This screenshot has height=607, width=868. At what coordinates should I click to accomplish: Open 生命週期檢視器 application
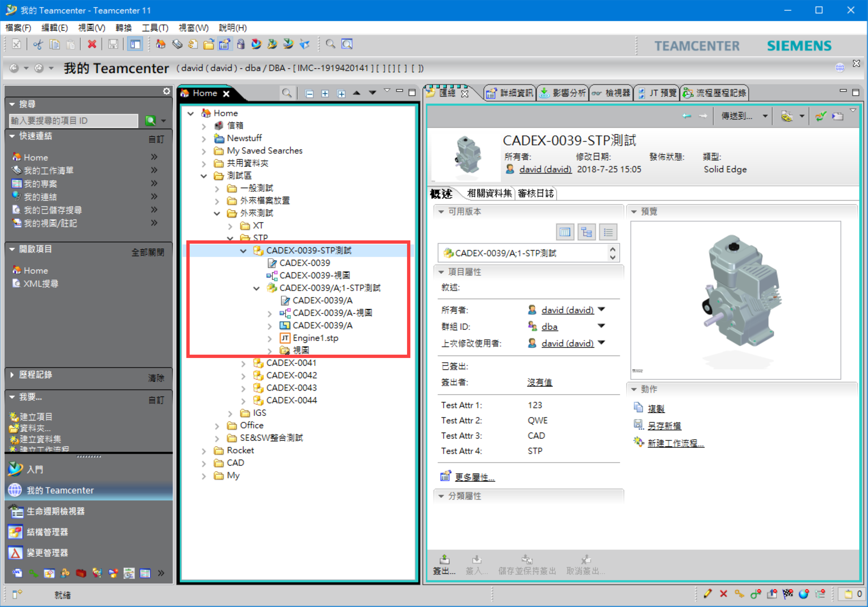tap(55, 511)
